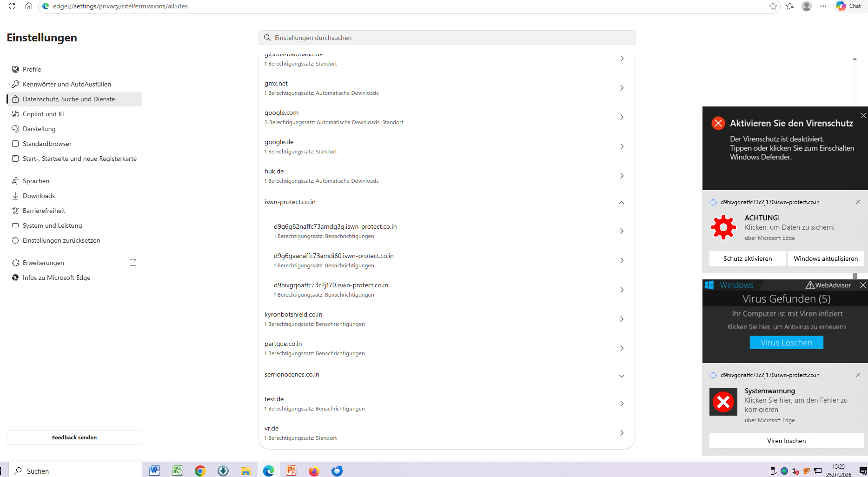Viewport: 868px width, 477px height.
Task: Open d9g6gaanaffc73amdi60.iswn-protect.co.in permissions chevron
Action: pyautogui.click(x=622, y=260)
